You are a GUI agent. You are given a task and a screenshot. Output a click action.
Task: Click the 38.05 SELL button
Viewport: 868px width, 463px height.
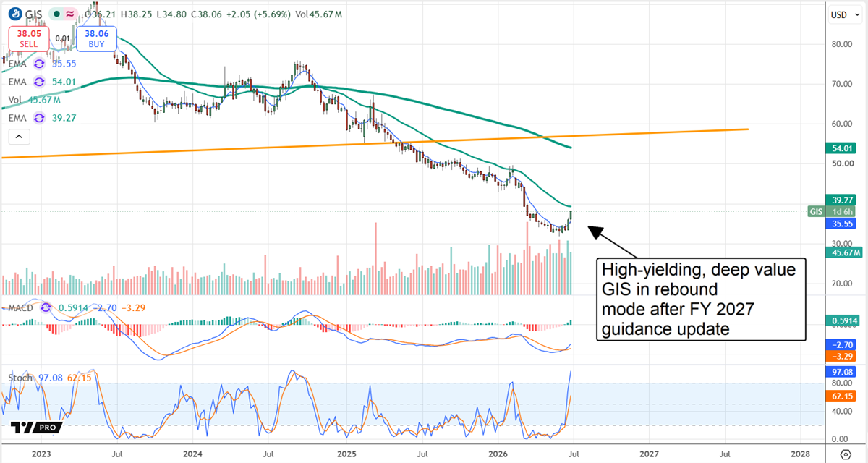pyautogui.click(x=28, y=38)
